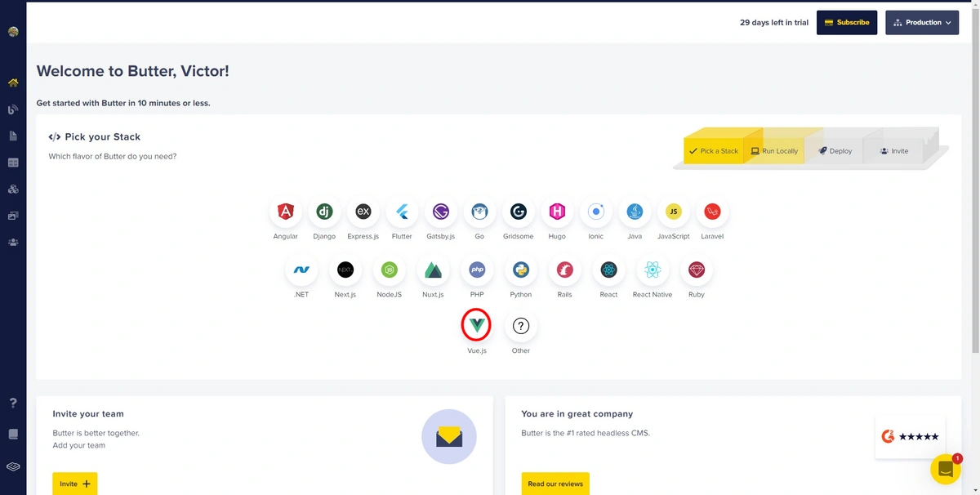Image resolution: width=980 pixels, height=495 pixels.
Task: Open the Users team icon in sidebar
Action: 13,242
